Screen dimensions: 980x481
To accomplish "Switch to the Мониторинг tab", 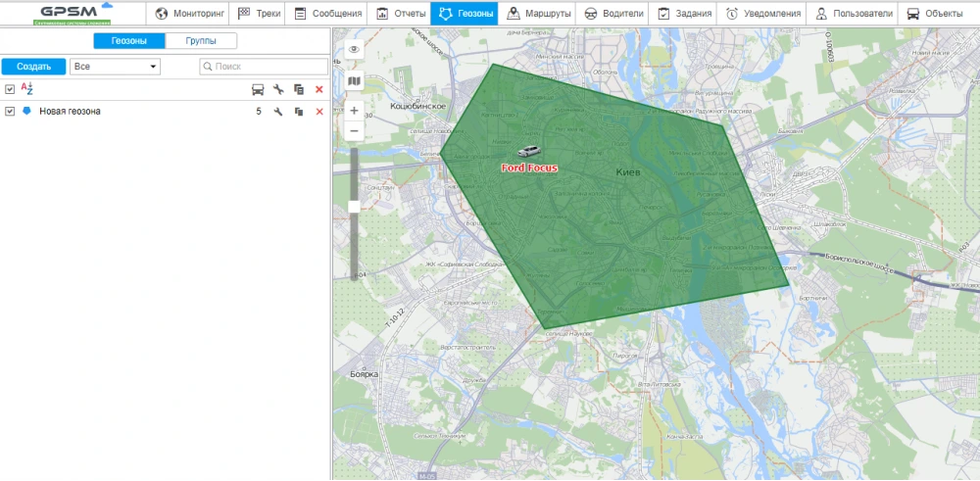I will tap(190, 14).
